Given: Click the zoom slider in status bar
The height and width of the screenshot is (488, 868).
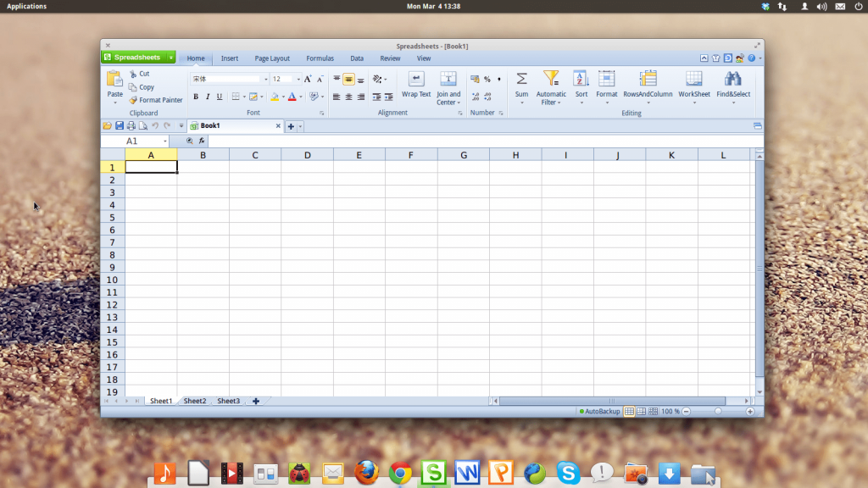Looking at the screenshot, I should click(718, 411).
